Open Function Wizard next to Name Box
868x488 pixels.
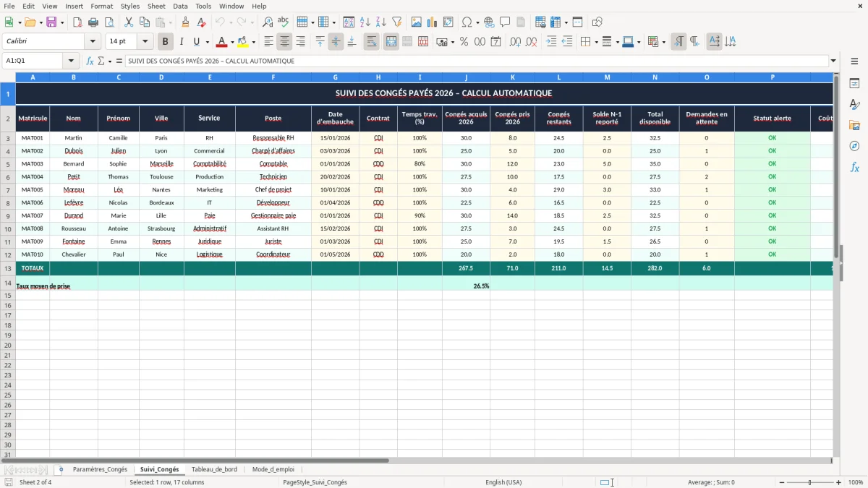point(90,61)
